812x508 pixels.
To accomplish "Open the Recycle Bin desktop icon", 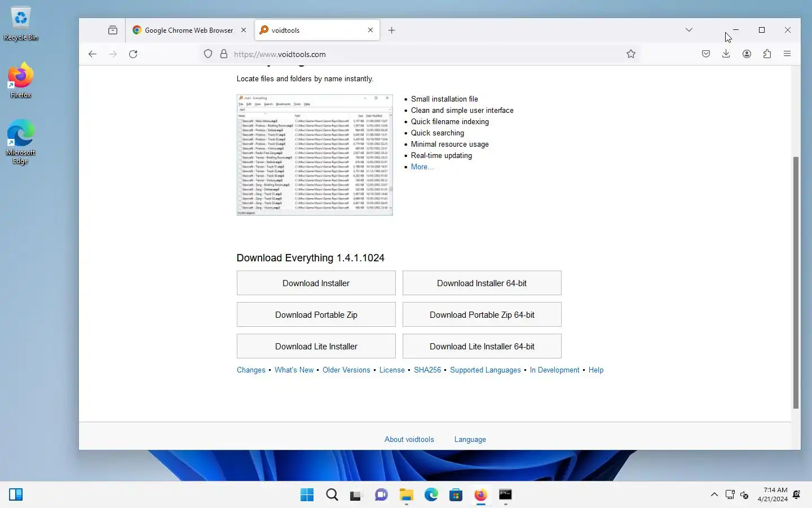I will [x=21, y=24].
